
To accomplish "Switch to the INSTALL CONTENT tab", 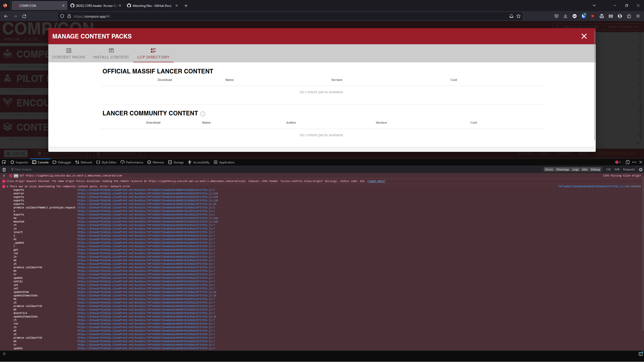I will point(111,53).
